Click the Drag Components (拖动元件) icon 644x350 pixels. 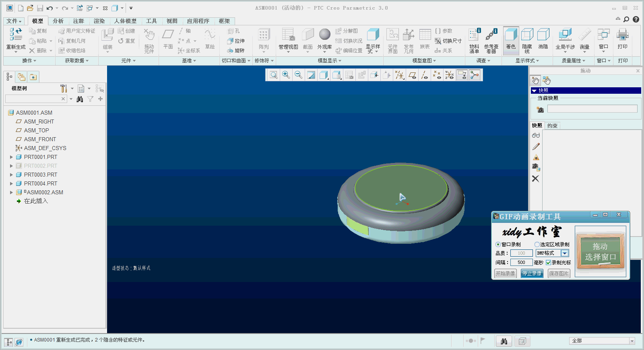(149, 35)
